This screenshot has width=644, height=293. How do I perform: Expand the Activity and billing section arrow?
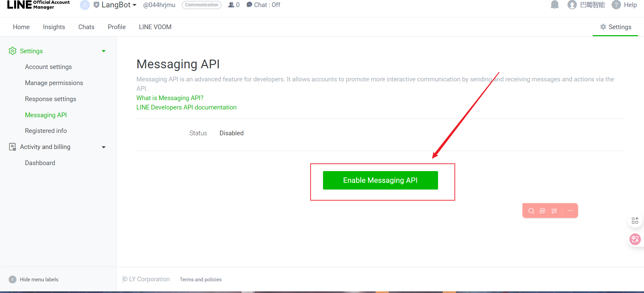tap(104, 147)
